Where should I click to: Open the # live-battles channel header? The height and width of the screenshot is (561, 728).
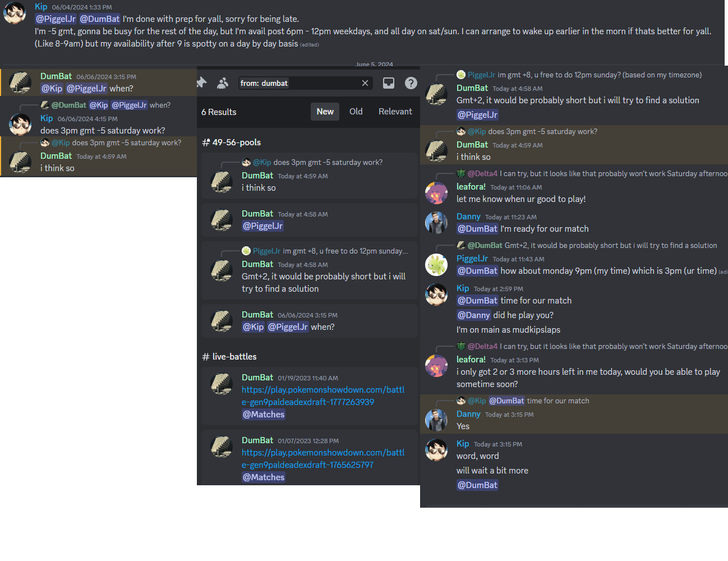click(x=229, y=357)
